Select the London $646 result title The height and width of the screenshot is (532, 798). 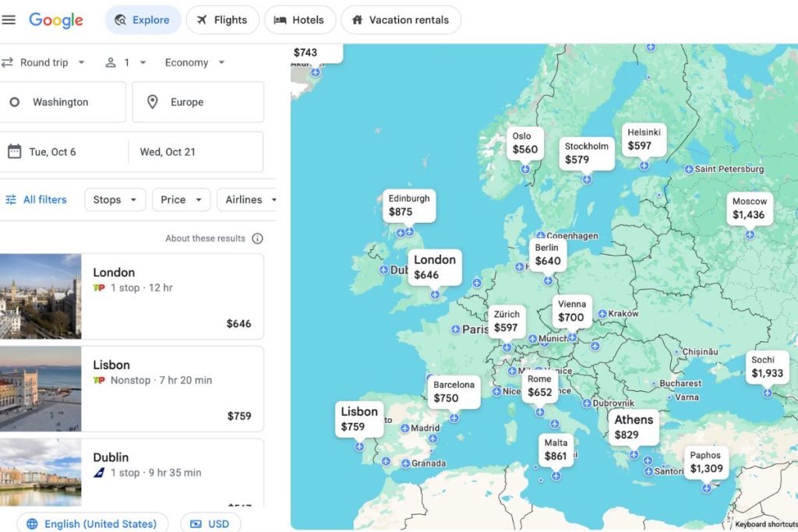pos(114,272)
